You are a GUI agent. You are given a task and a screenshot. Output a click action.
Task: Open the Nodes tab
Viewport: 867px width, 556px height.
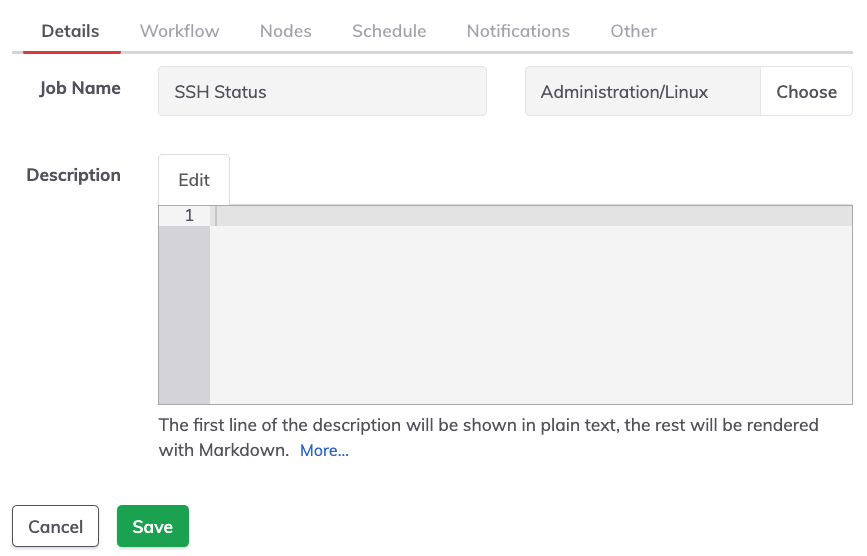point(285,31)
